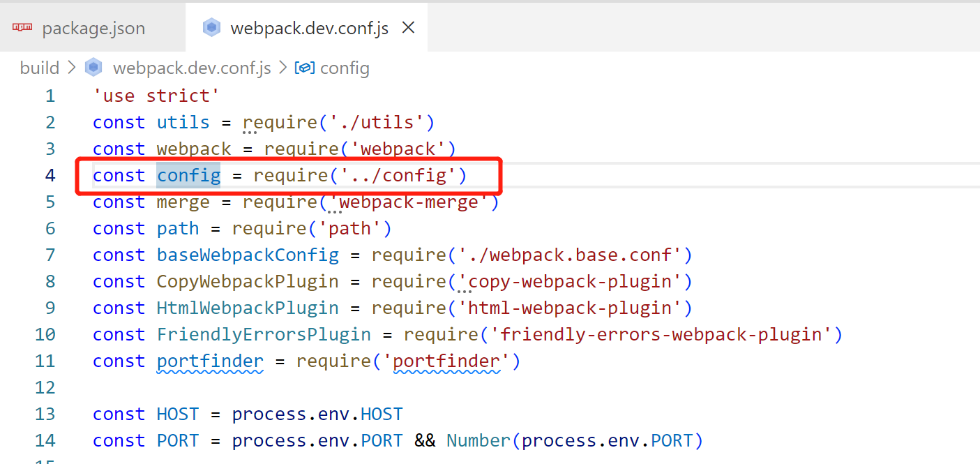Click line number 1 in gutter

click(x=50, y=96)
